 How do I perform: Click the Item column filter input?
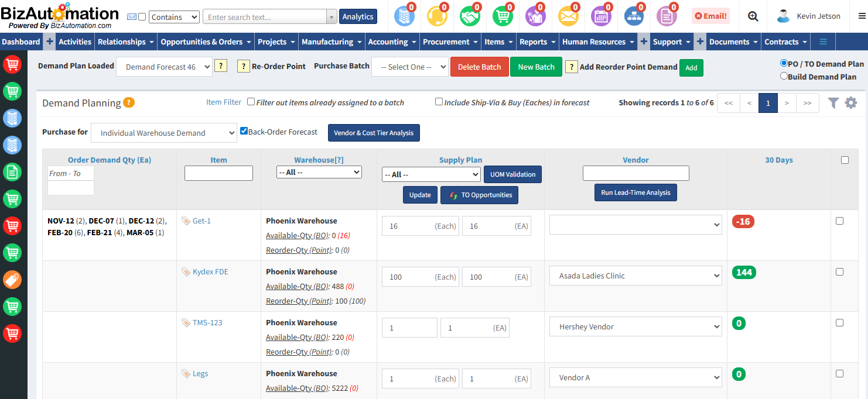click(218, 173)
